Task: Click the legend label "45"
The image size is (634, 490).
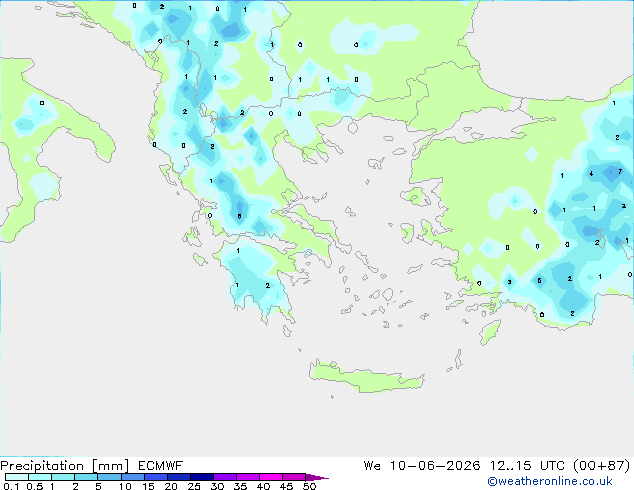Action: (x=286, y=486)
